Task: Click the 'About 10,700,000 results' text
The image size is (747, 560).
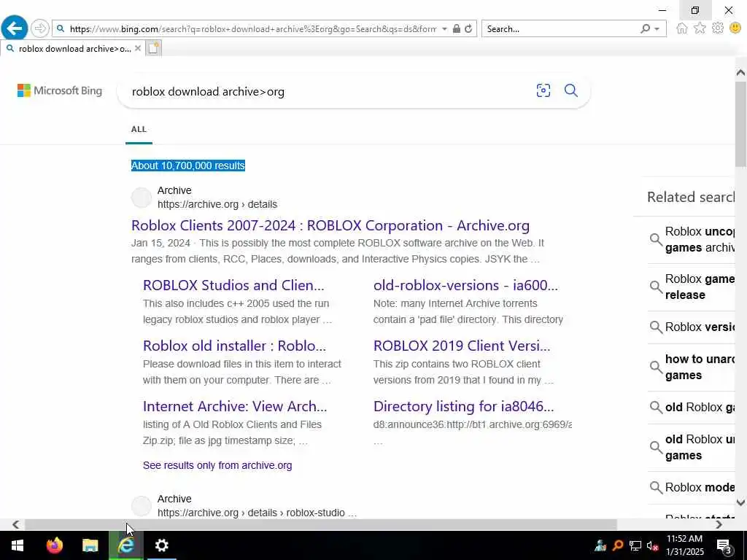Action: click(187, 166)
